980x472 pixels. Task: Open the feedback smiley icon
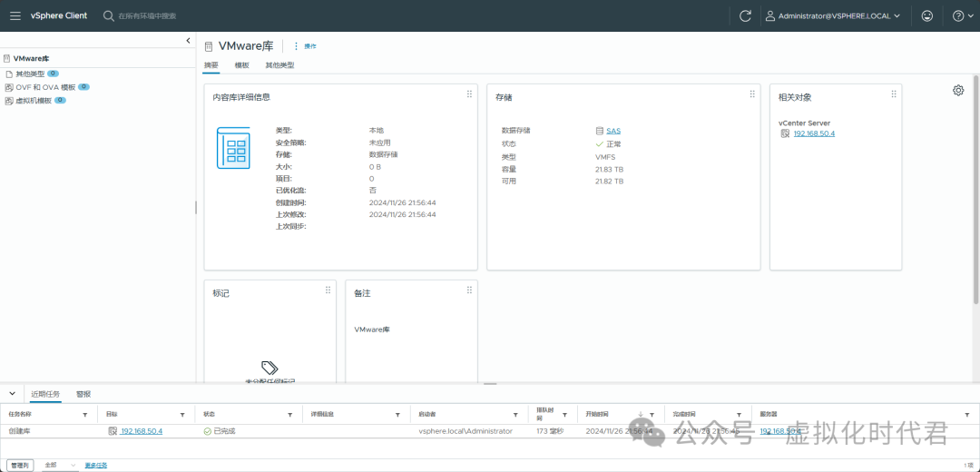point(927,15)
